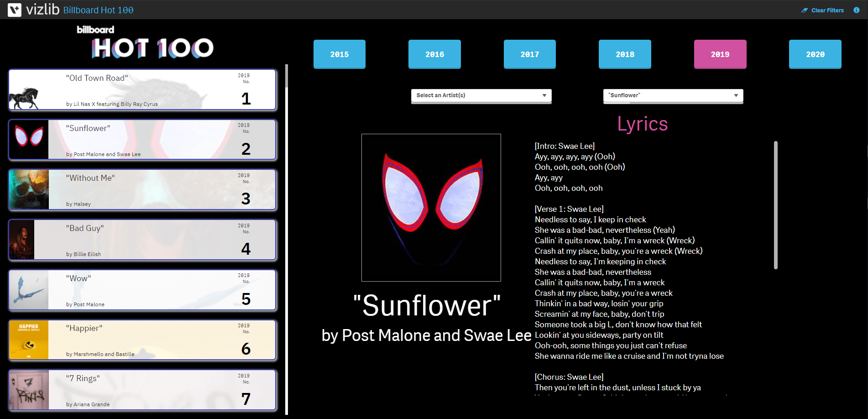Click the Clear Filters eraser icon
This screenshot has height=419, width=868.
pos(805,10)
